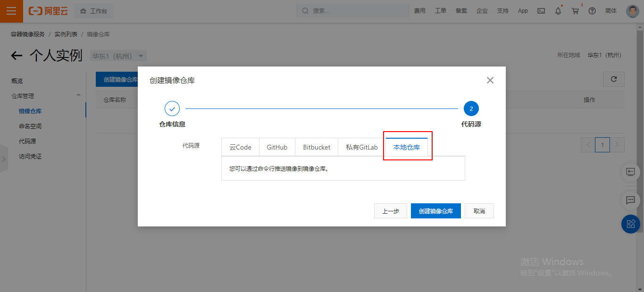
Task: Click 取消 to cancel dialog
Action: click(479, 211)
